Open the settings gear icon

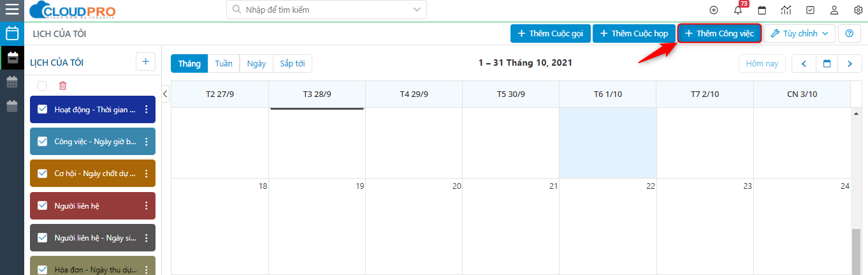tap(858, 10)
